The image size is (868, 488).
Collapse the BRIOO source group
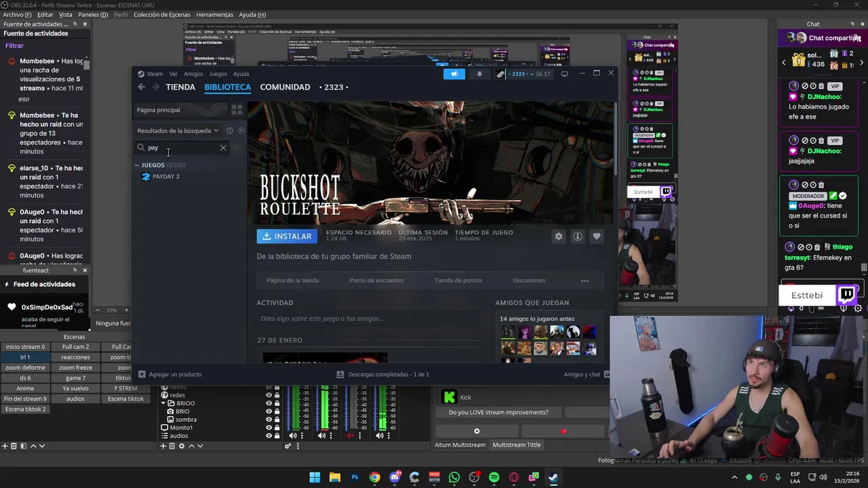(163, 403)
